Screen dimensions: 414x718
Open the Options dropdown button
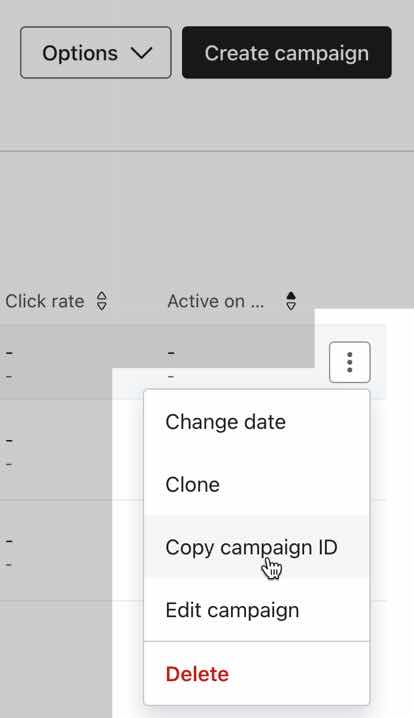(x=96, y=53)
